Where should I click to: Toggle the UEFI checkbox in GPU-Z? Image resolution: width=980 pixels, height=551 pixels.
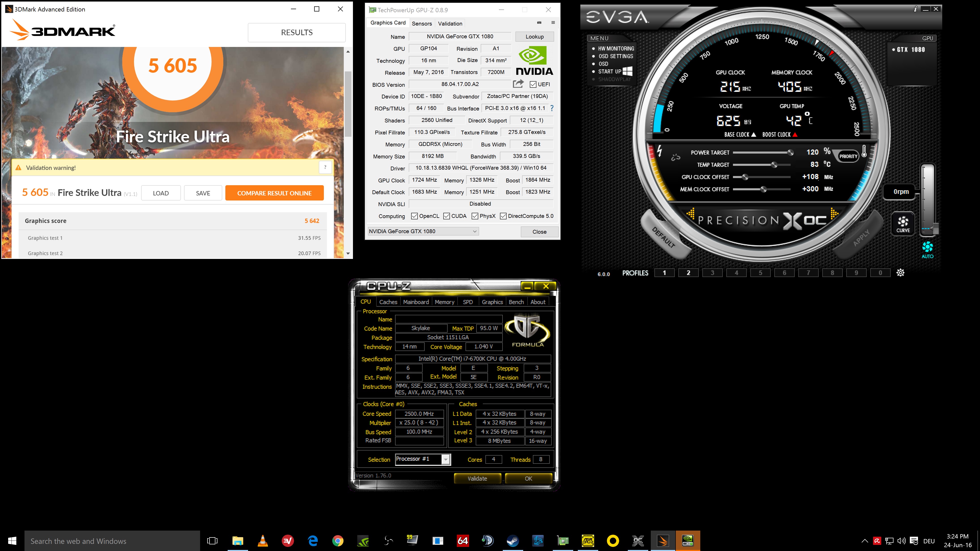point(533,84)
